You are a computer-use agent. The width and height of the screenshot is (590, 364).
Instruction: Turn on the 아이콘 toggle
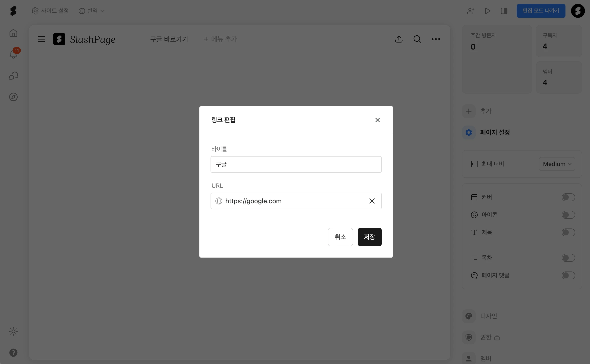point(568,215)
